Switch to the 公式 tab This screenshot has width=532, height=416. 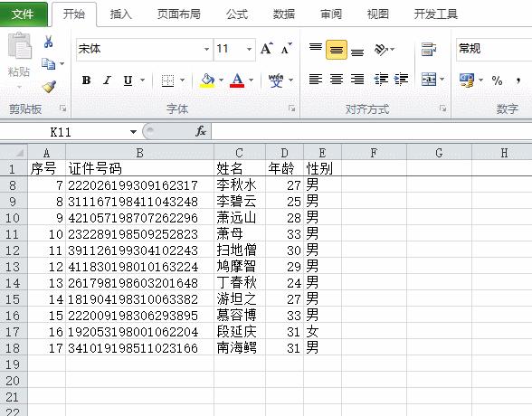[237, 14]
